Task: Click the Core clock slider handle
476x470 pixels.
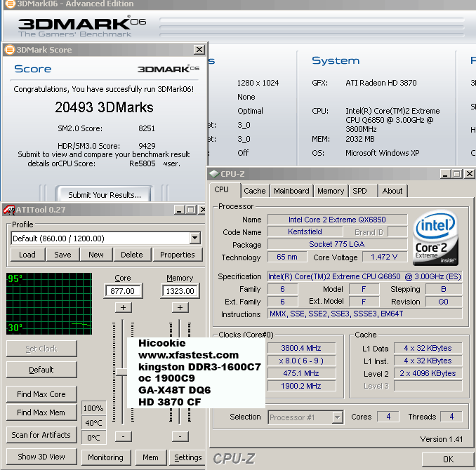Action: click(x=122, y=372)
